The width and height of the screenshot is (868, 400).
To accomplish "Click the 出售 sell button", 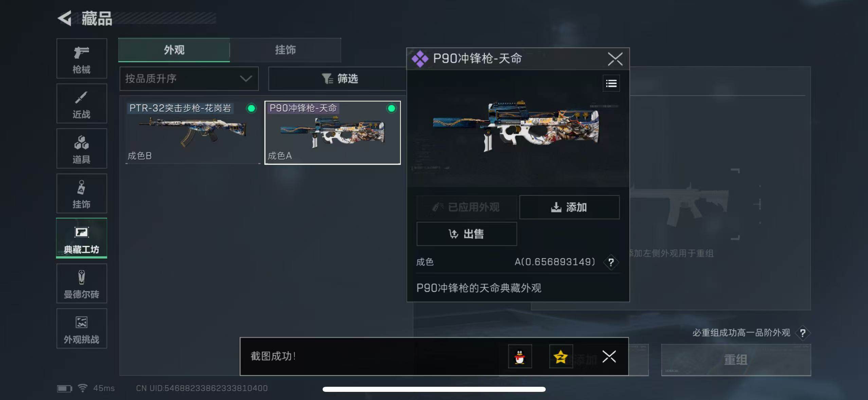I will tap(467, 234).
